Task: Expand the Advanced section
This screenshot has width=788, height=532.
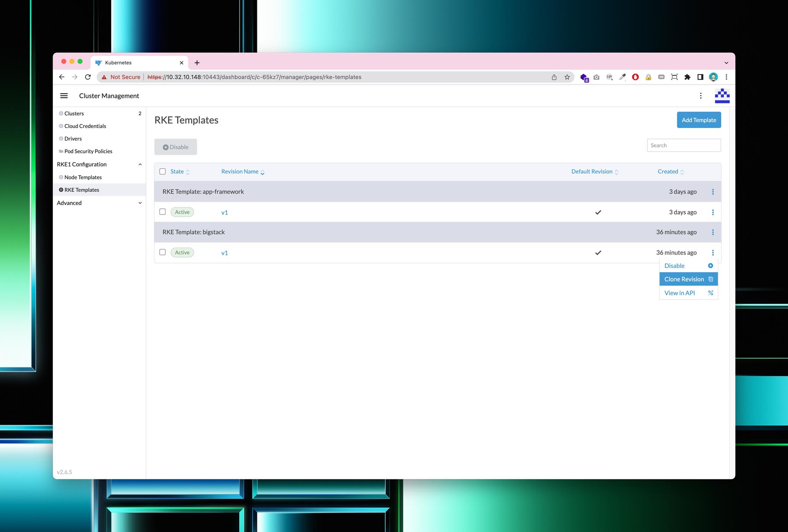Action: click(140, 203)
